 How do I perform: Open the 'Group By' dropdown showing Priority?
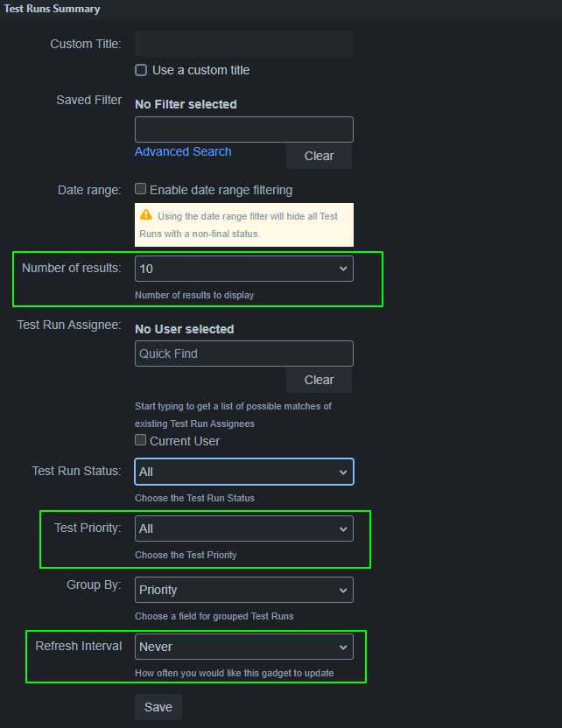coord(243,590)
